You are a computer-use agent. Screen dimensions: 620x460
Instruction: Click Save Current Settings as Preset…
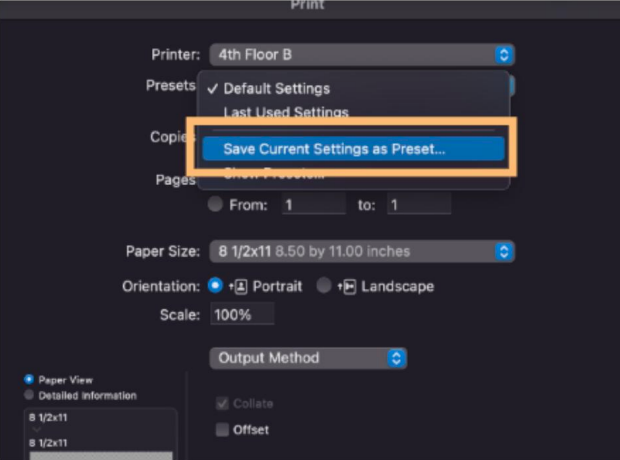click(353, 149)
